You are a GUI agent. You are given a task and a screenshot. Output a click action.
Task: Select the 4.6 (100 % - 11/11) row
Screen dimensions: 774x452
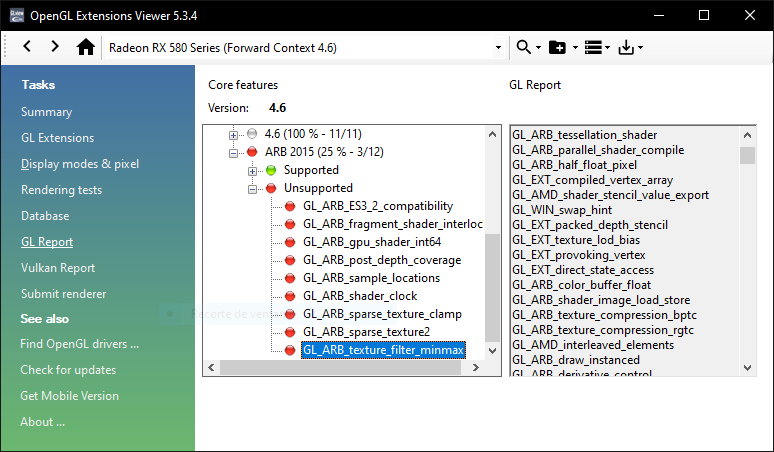coord(313,134)
